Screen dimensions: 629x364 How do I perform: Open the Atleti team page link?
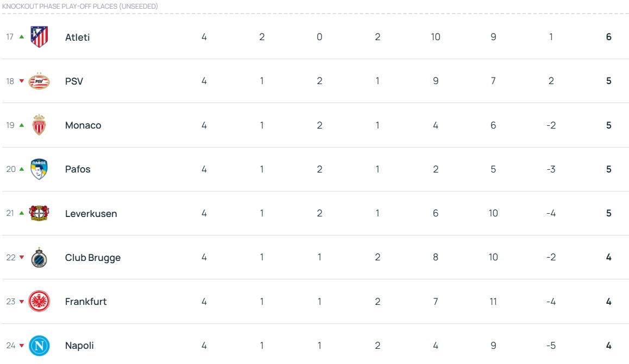pyautogui.click(x=77, y=37)
